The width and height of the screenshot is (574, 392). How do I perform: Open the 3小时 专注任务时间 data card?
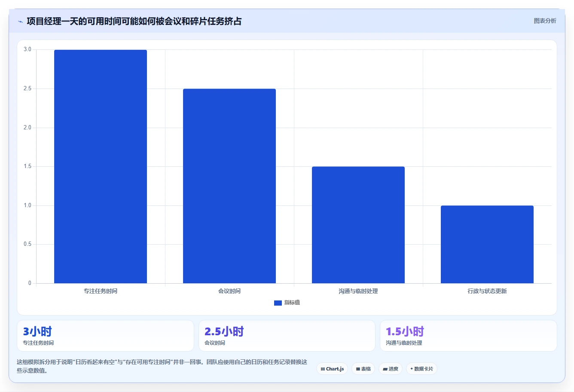pyautogui.click(x=105, y=336)
